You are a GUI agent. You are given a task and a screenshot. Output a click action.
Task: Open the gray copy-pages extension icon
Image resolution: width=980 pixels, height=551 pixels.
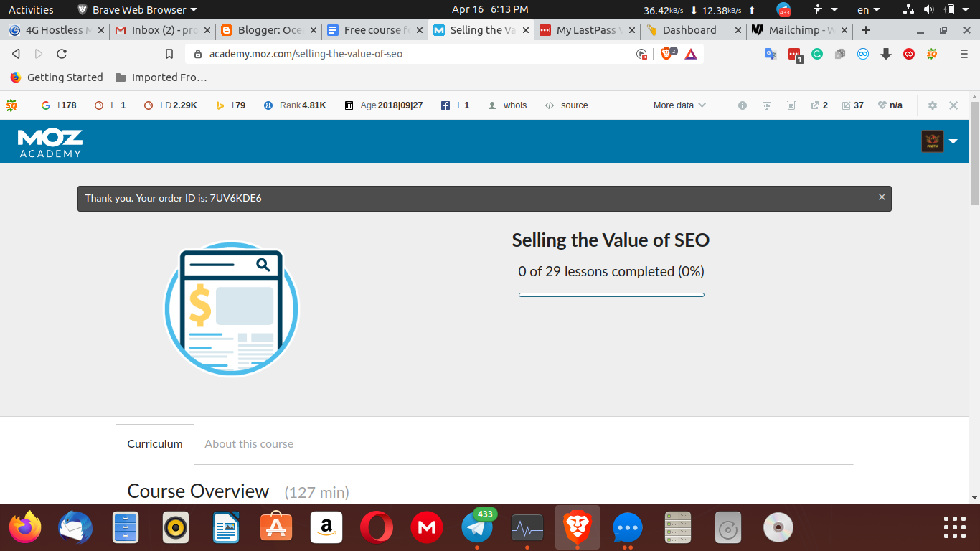840,54
